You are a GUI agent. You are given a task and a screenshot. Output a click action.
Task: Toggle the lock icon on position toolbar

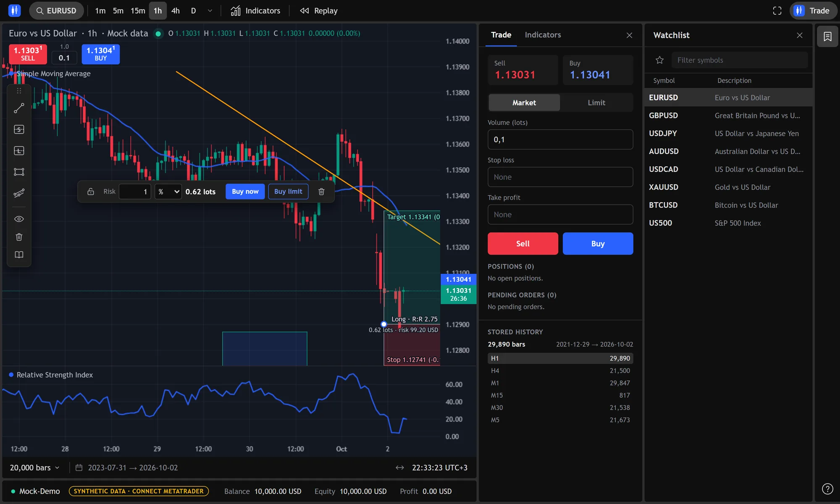91,192
